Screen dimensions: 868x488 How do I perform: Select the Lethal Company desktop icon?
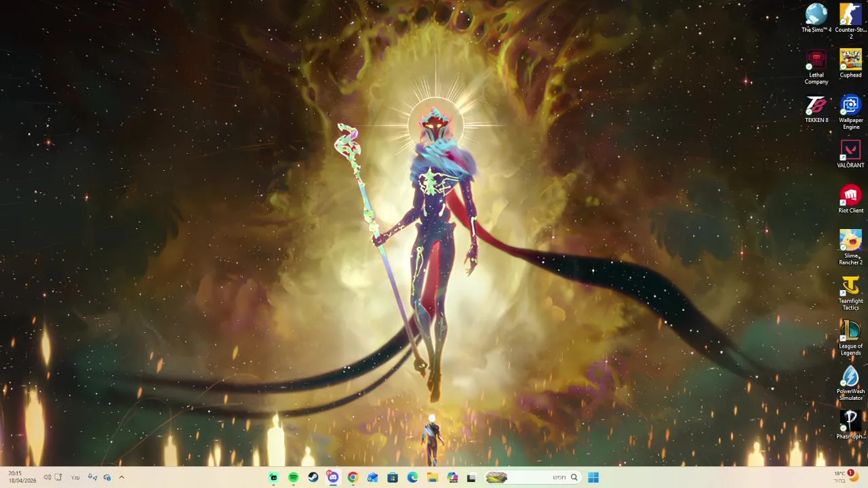point(816,67)
